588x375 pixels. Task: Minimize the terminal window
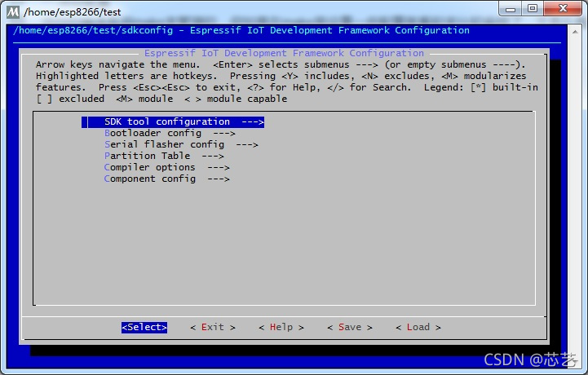click(x=511, y=9)
